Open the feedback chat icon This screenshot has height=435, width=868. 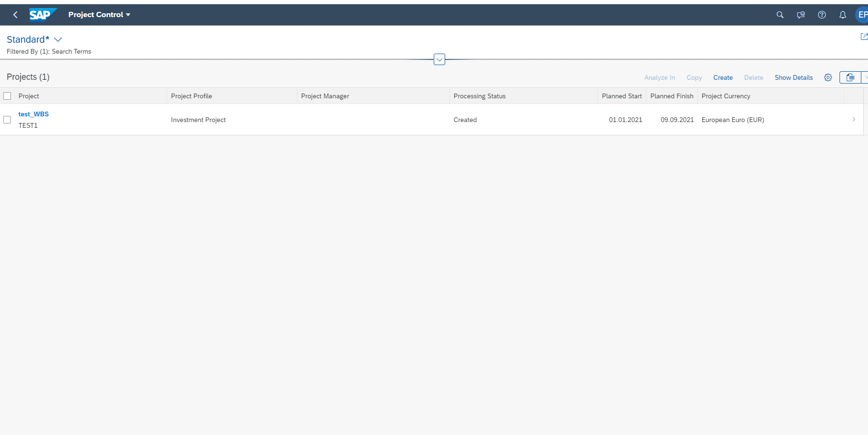801,15
